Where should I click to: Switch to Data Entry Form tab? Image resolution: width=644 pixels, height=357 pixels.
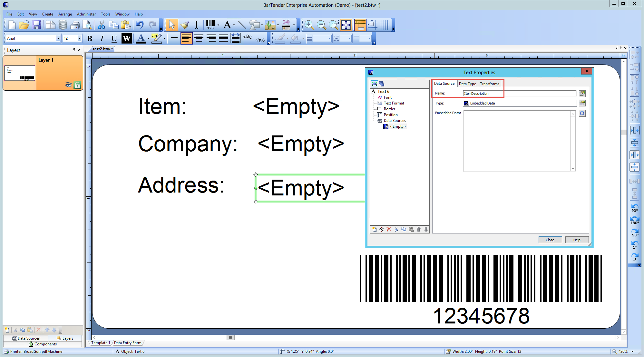128,343
